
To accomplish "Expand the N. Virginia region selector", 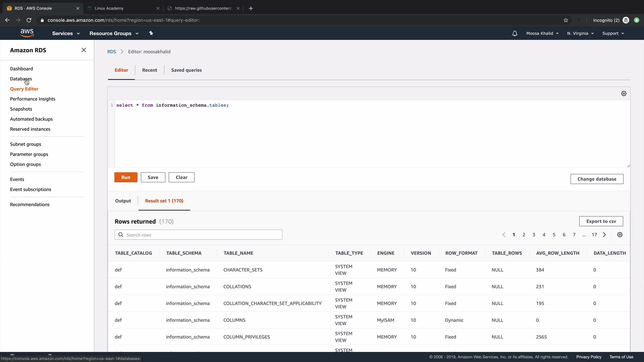I will pyautogui.click(x=580, y=34).
